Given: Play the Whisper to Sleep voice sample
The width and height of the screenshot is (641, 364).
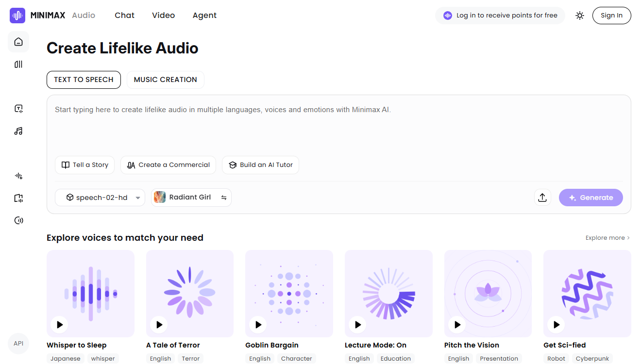Looking at the screenshot, I should pyautogui.click(x=59, y=325).
